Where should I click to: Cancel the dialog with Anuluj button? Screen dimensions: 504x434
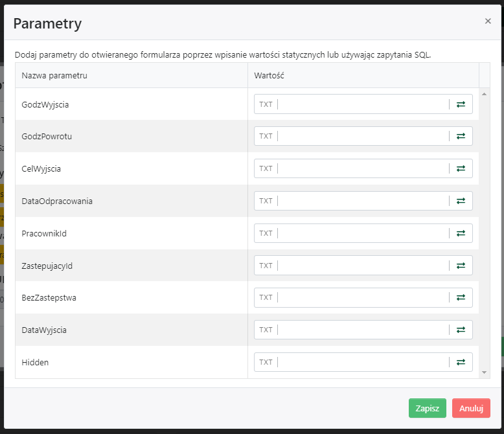tap(471, 408)
